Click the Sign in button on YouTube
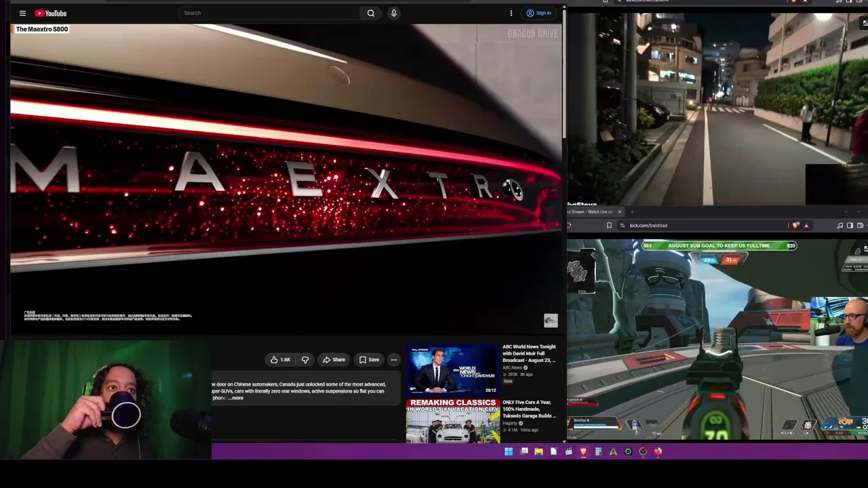Screen dimensions: 868x488 [539, 13]
